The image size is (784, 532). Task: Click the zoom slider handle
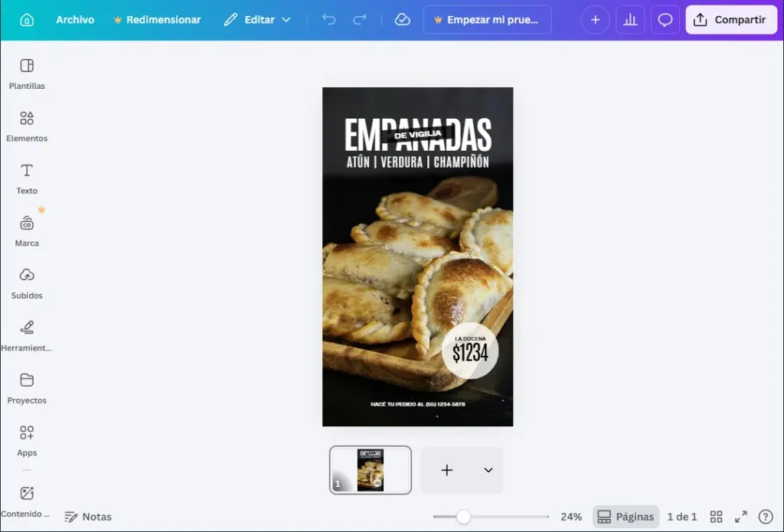[463, 517]
